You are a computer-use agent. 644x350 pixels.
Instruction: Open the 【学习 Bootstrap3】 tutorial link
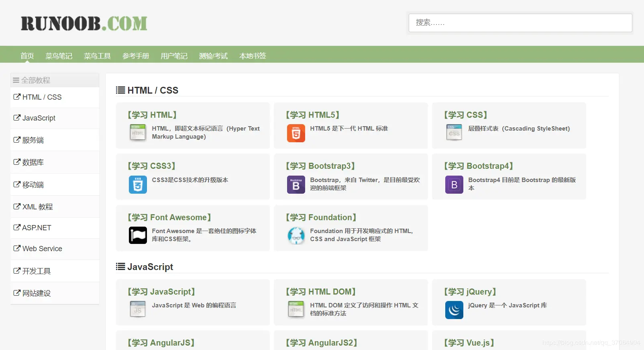[x=320, y=166]
